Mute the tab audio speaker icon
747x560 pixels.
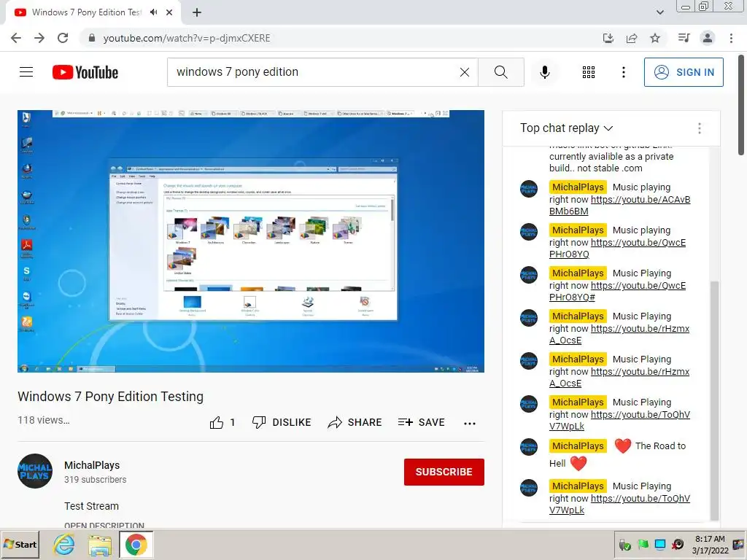click(153, 12)
